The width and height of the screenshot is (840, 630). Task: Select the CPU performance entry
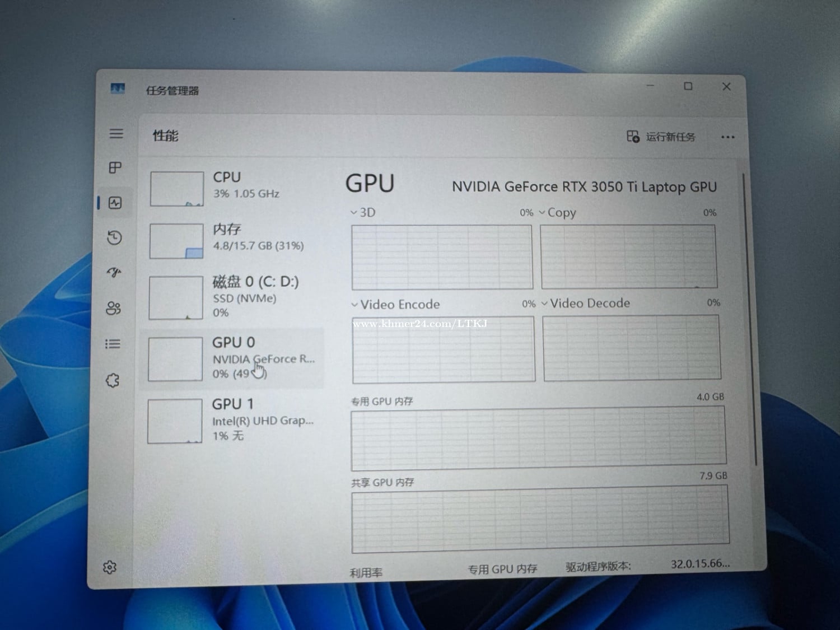231,189
